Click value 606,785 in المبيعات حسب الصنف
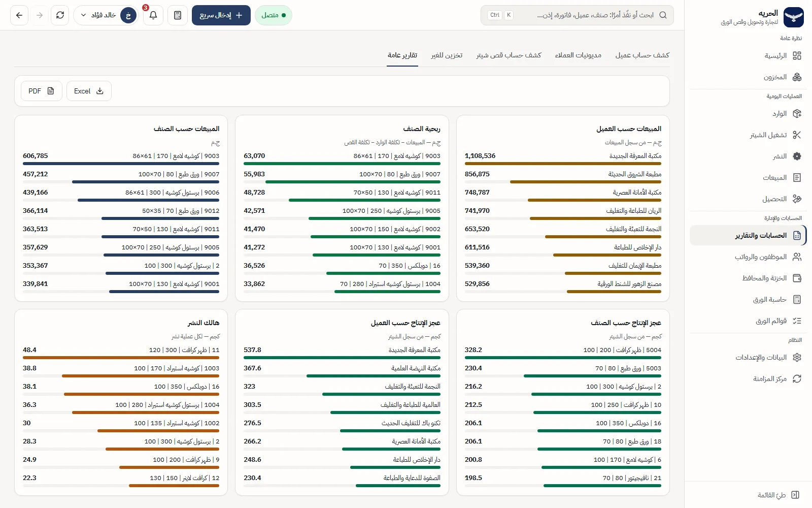812x508 pixels. pos(36,156)
